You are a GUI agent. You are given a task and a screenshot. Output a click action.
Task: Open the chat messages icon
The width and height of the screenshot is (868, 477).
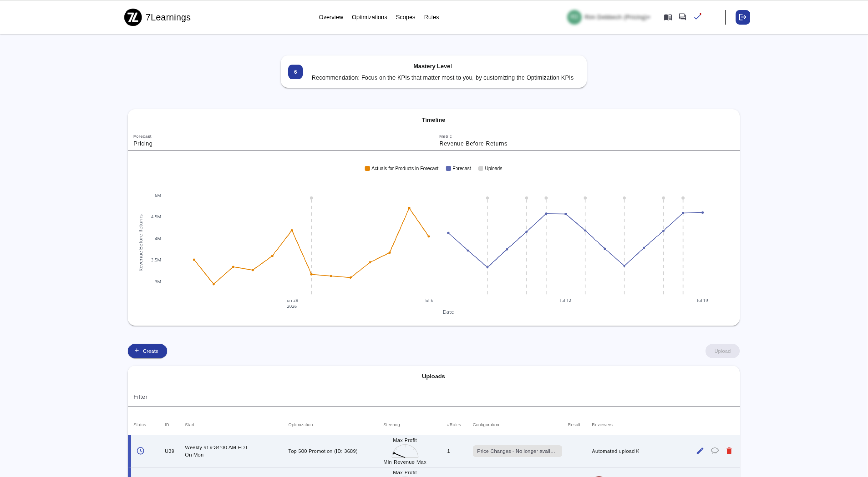pos(683,17)
